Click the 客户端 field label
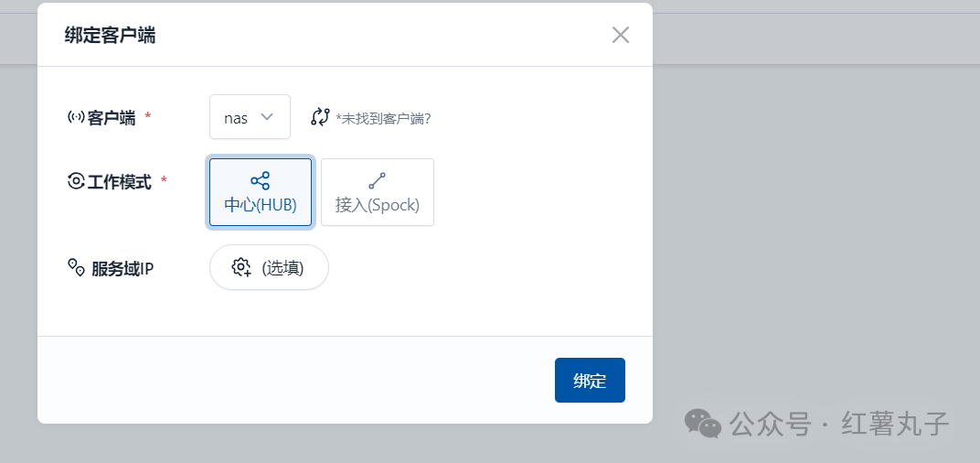The width and height of the screenshot is (980, 463). 112,118
